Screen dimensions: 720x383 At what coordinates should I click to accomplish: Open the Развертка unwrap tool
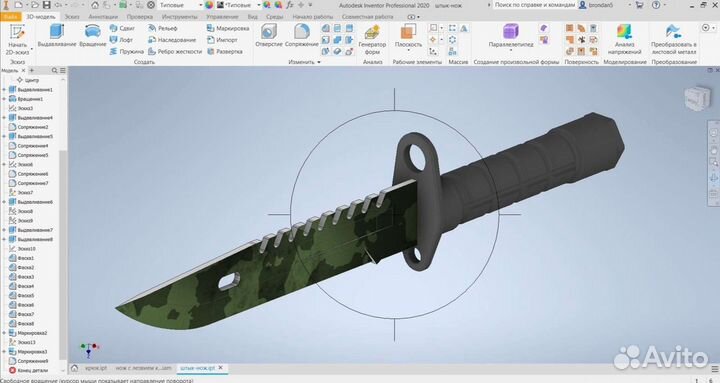(x=225, y=51)
